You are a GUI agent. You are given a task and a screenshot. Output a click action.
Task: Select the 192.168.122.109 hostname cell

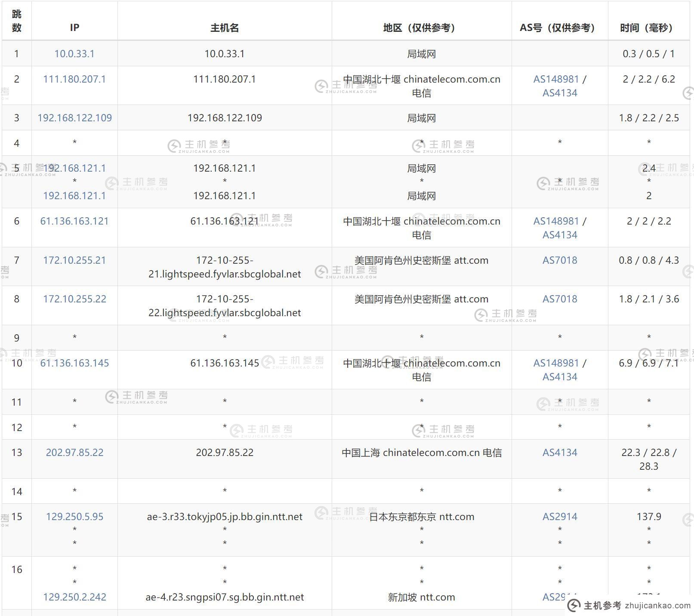tap(225, 118)
